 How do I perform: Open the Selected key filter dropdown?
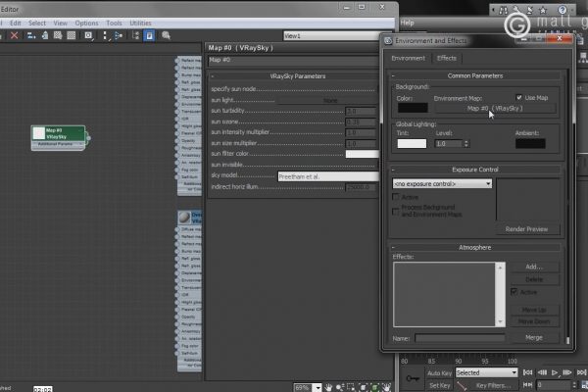486,372
